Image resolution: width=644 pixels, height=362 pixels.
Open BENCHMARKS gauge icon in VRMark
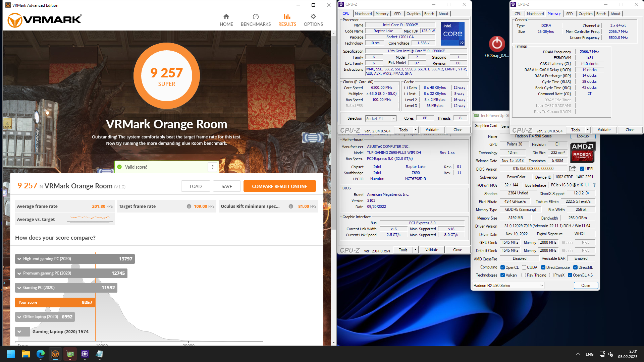[x=256, y=16]
